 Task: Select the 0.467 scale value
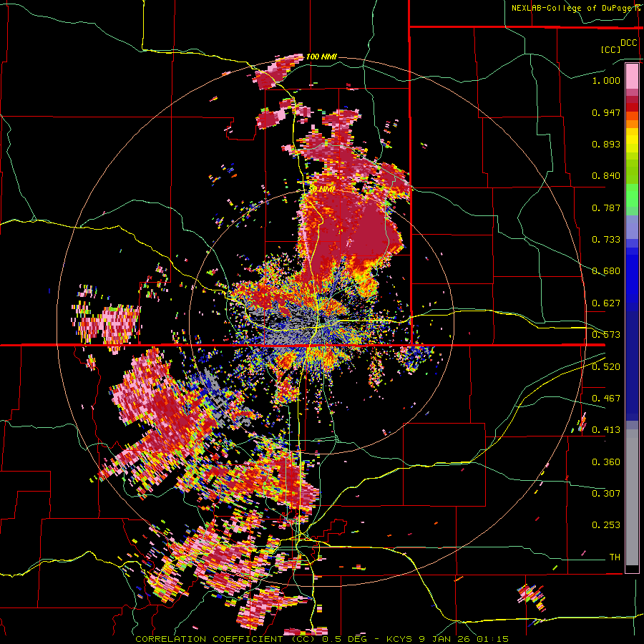(606, 398)
